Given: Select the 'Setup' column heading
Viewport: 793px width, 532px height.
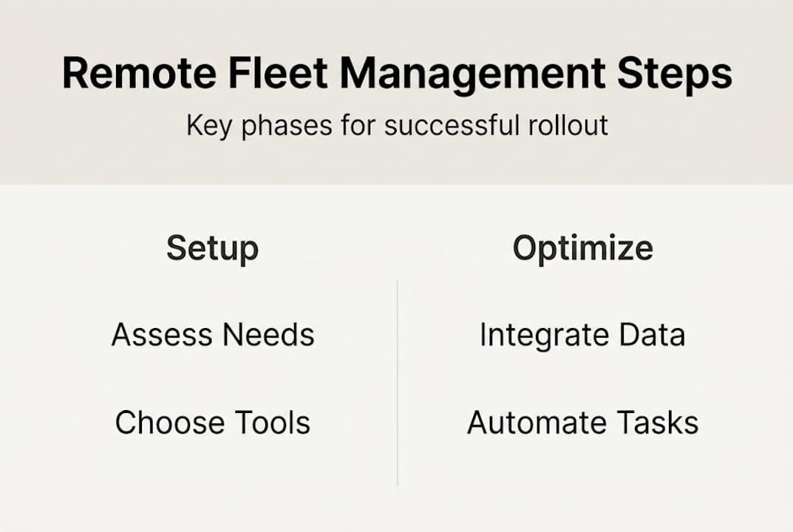Looking at the screenshot, I should [213, 248].
